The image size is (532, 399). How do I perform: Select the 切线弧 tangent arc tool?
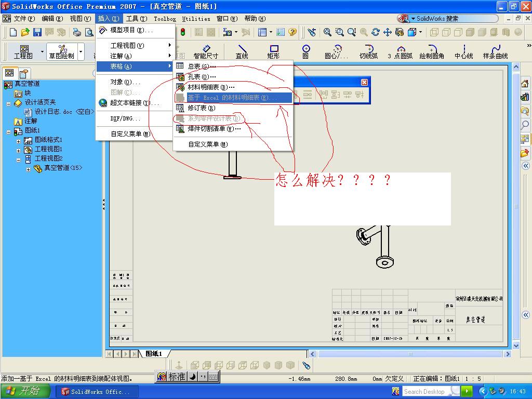tap(368, 51)
